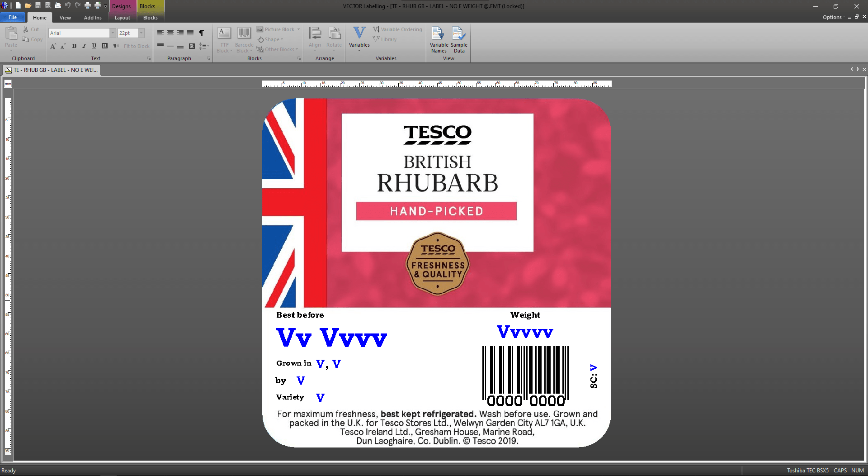Click the Redo arrow icon
The image size is (868, 476).
point(78,6)
